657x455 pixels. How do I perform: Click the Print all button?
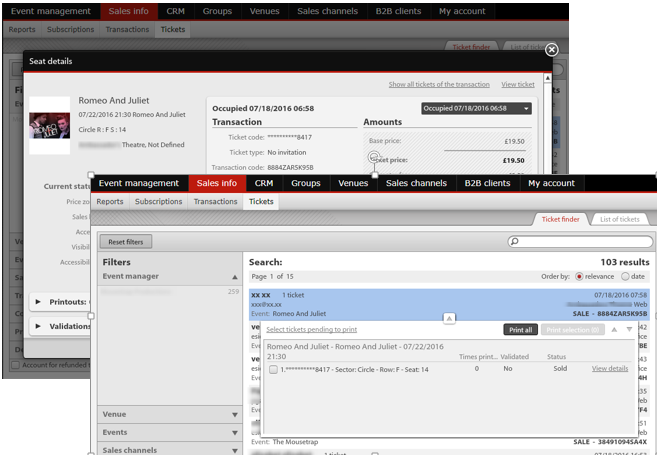520,330
